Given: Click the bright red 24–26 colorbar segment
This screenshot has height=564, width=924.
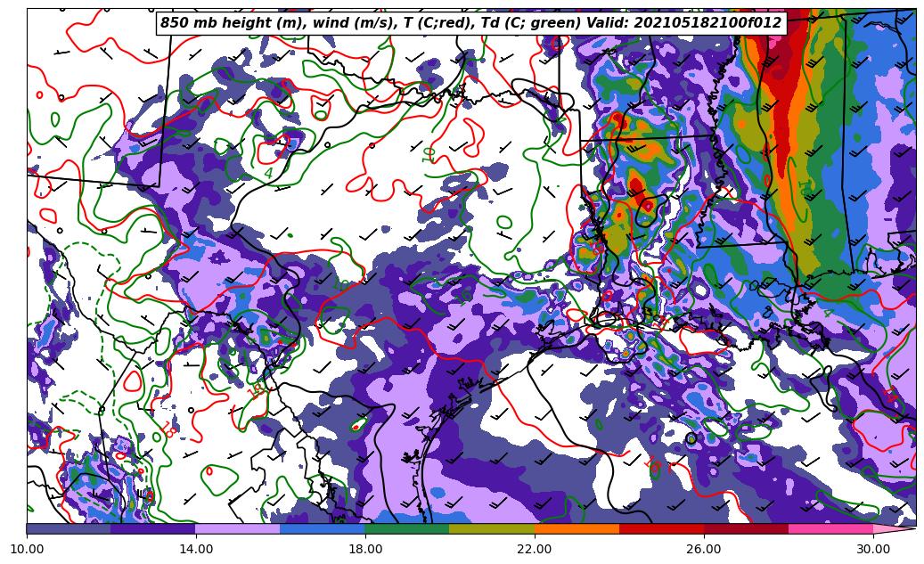Looking at the screenshot, I should (662, 528).
